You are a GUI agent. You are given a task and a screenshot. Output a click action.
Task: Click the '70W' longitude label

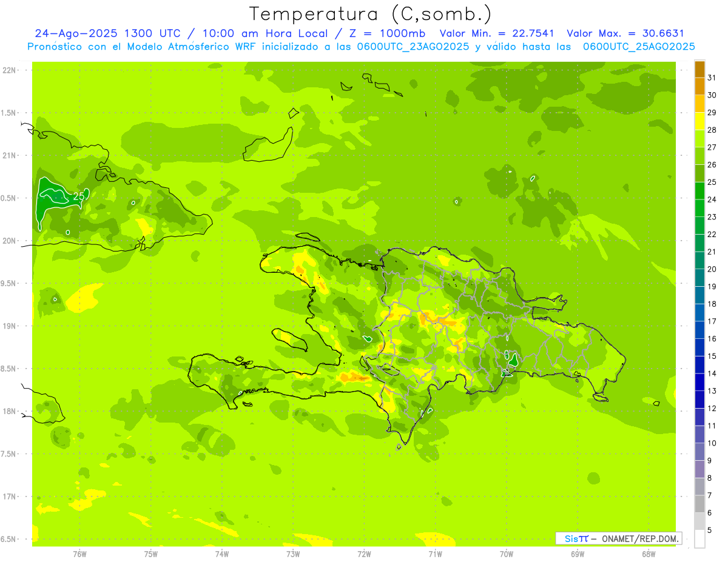pyautogui.click(x=507, y=554)
